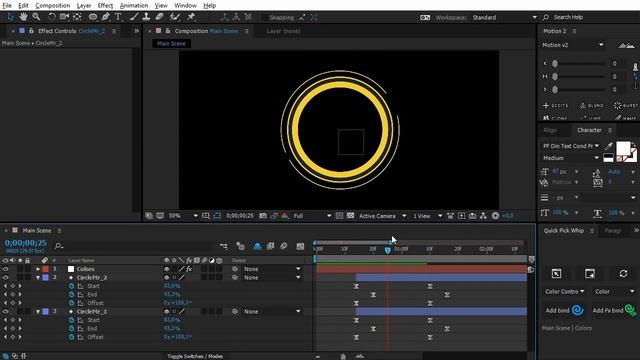640x360 pixels.
Task: Open the PF Din Text font family dropdown
Action: tap(571, 146)
